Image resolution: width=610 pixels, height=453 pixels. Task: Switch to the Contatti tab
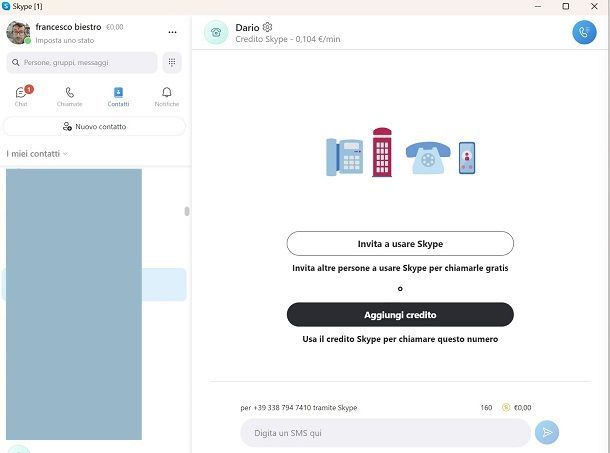118,97
